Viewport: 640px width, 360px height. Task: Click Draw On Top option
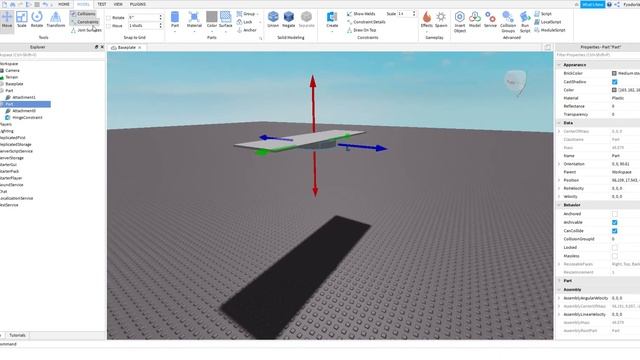pos(361,30)
